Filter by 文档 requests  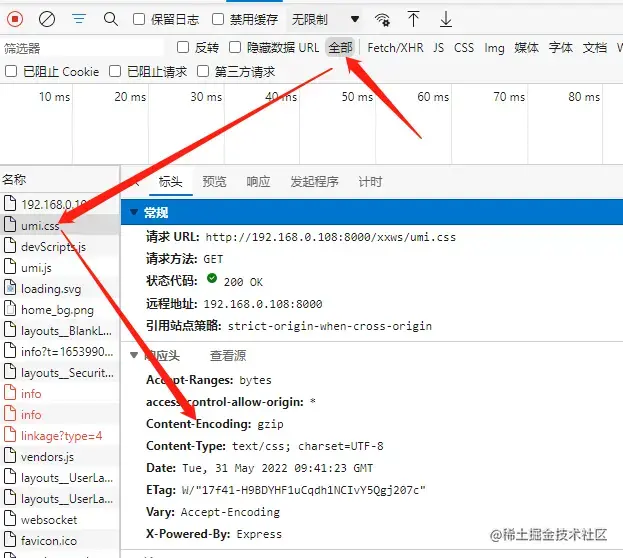coord(595,48)
